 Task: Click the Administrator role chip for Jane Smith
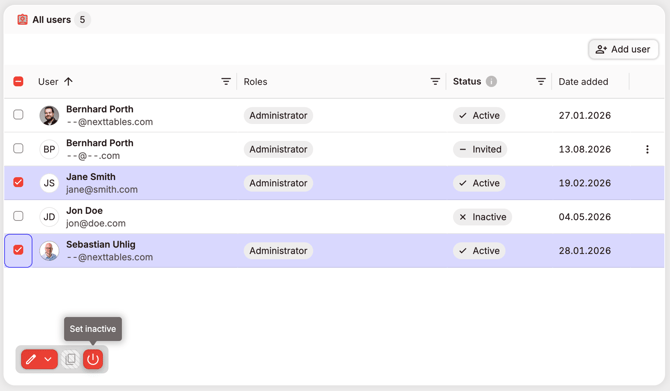(278, 183)
